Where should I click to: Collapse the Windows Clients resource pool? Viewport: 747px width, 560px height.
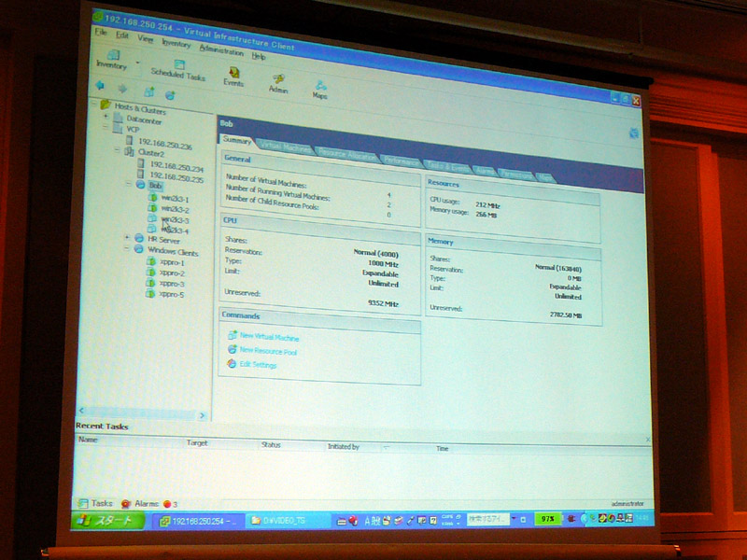point(127,248)
